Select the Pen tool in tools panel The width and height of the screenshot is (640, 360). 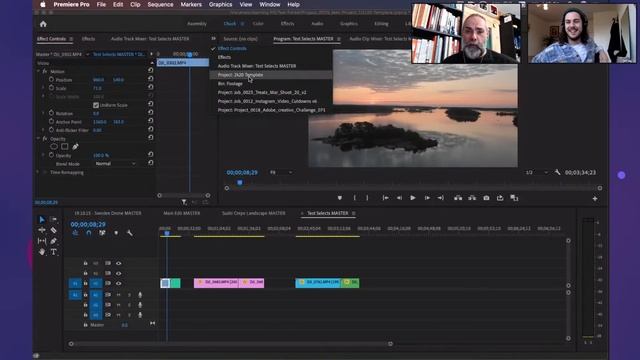coord(53,241)
